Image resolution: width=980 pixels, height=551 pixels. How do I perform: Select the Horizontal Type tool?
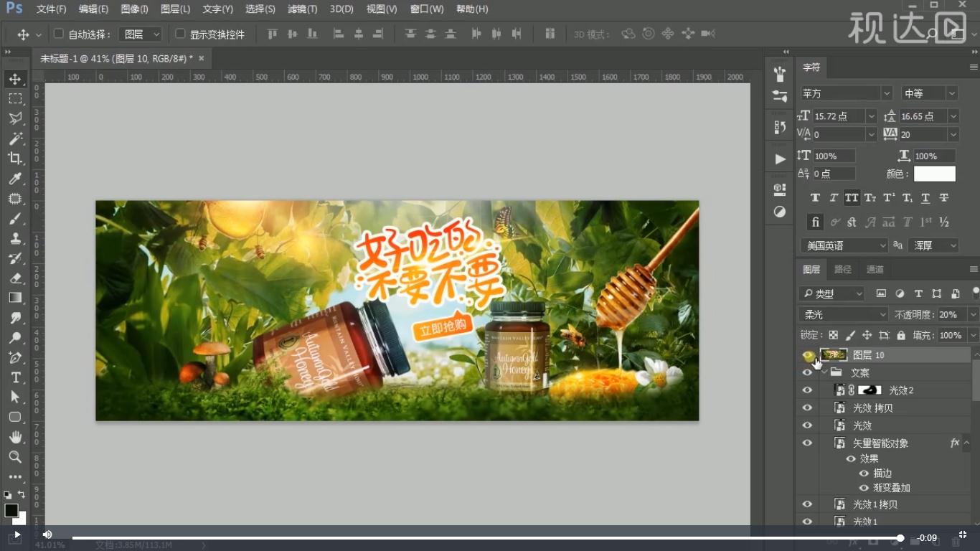[15, 377]
